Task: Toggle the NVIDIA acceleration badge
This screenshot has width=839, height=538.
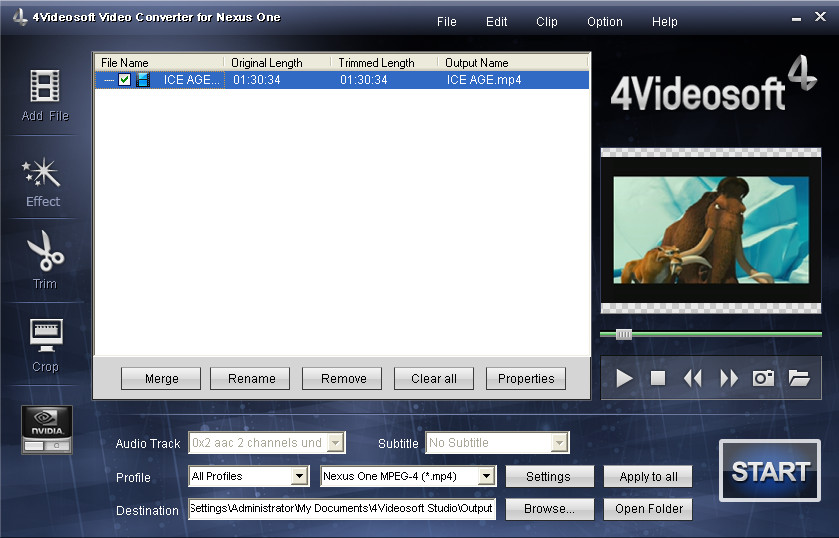Action: [47, 430]
